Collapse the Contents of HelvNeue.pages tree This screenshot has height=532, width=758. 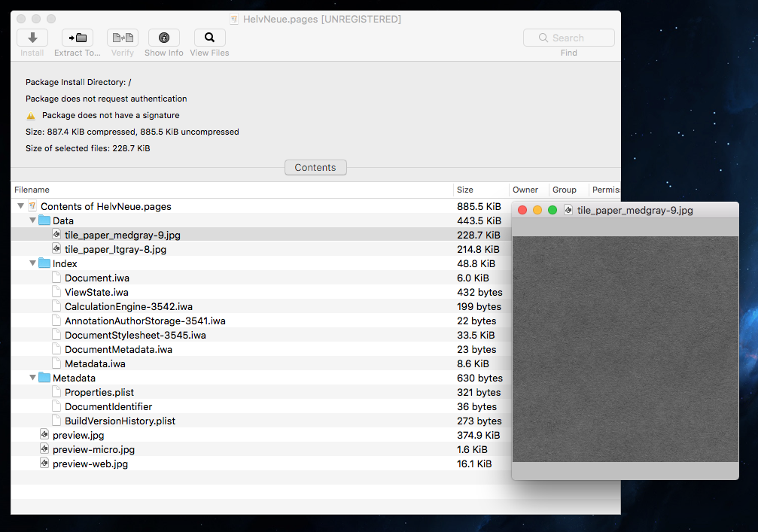(20, 206)
